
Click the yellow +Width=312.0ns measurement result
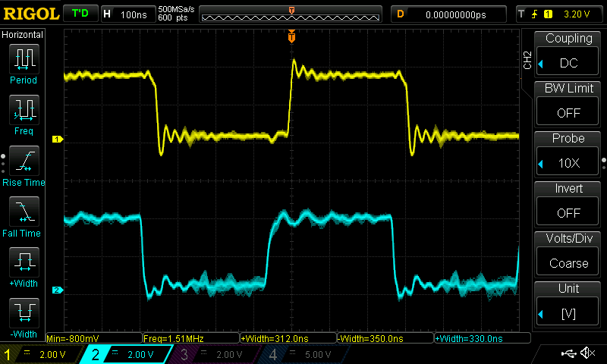click(288, 338)
